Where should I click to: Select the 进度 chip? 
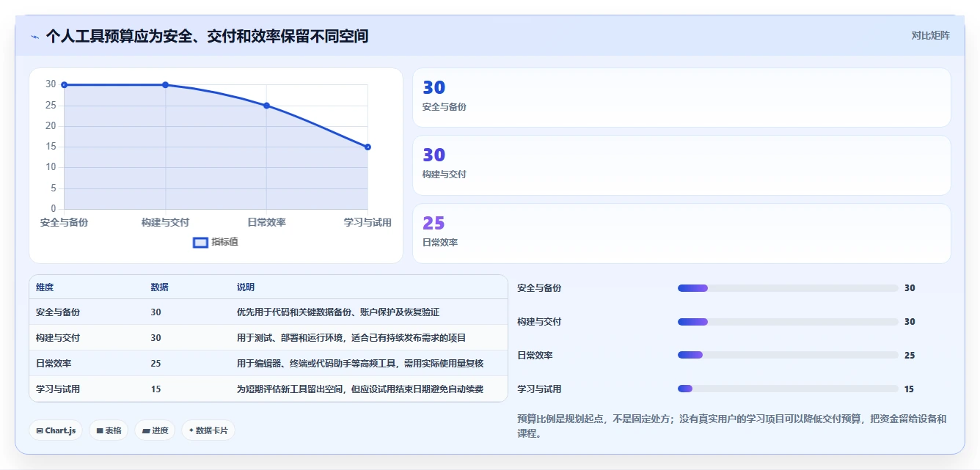pyautogui.click(x=155, y=430)
